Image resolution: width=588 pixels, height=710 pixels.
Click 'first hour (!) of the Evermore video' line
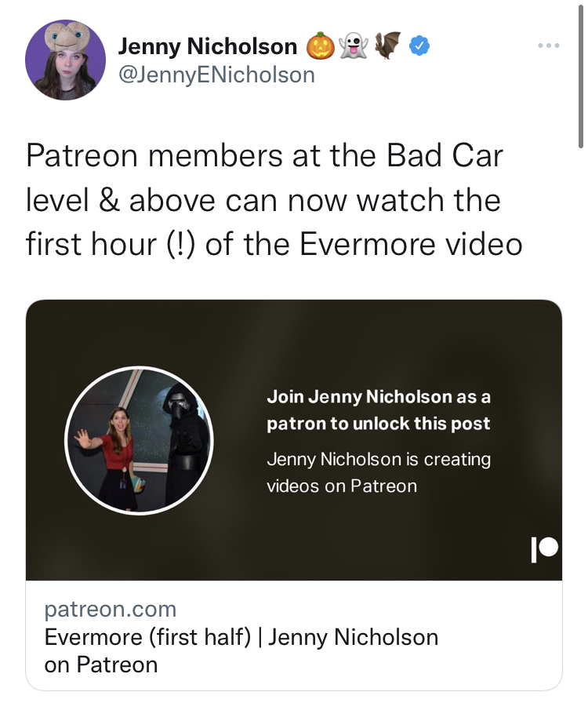coord(274,245)
